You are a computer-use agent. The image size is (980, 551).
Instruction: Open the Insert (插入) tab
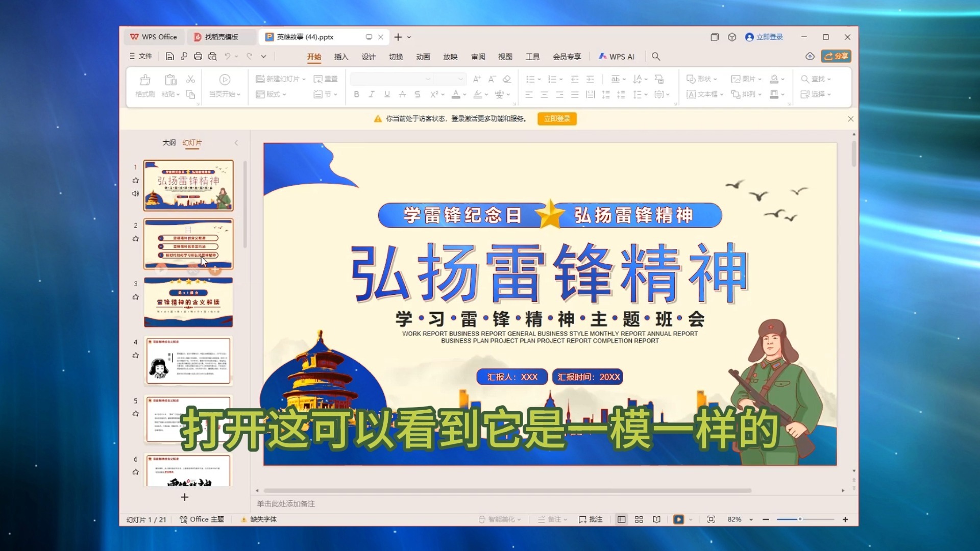(x=341, y=57)
